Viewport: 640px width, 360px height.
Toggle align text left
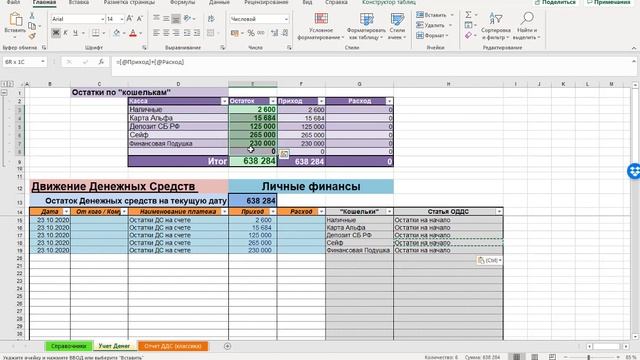coord(156,33)
